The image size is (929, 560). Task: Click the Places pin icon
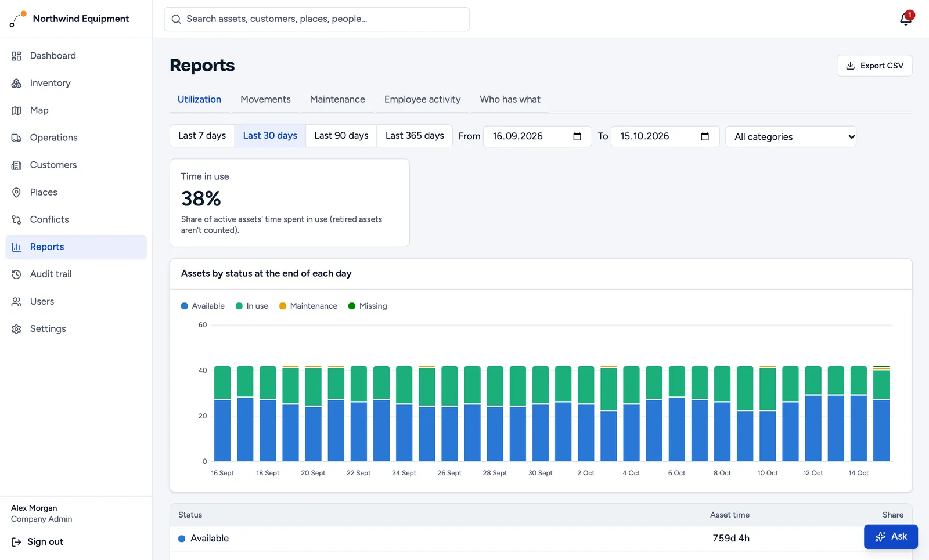[x=16, y=192]
